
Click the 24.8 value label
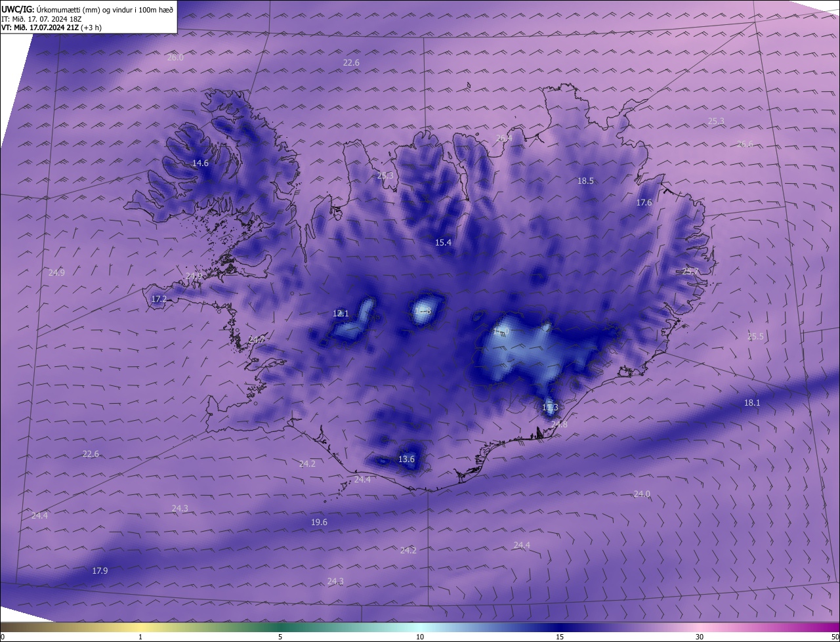pyautogui.click(x=559, y=425)
